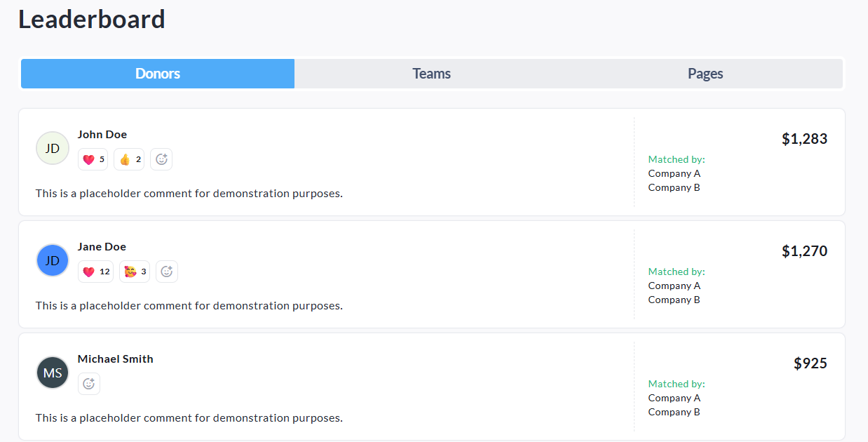The height and width of the screenshot is (442, 868).
Task: Switch to the Teams tab
Action: (431, 74)
